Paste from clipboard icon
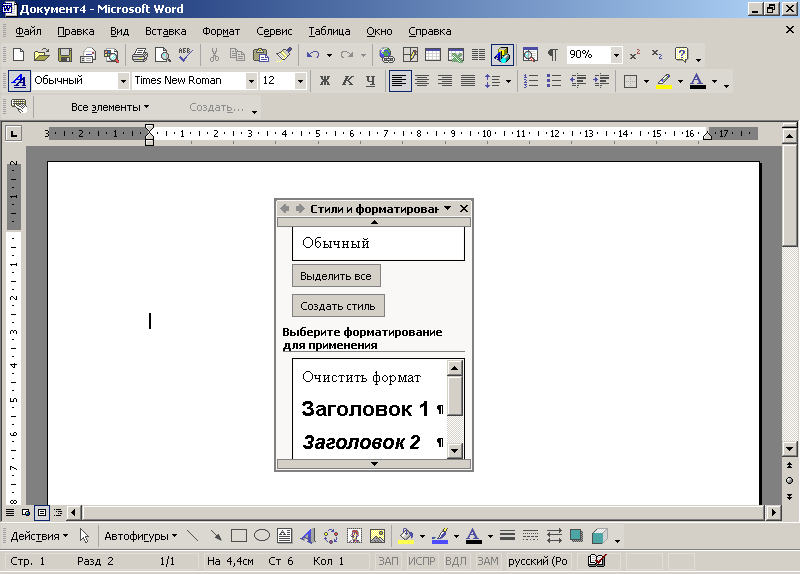 tap(261, 55)
